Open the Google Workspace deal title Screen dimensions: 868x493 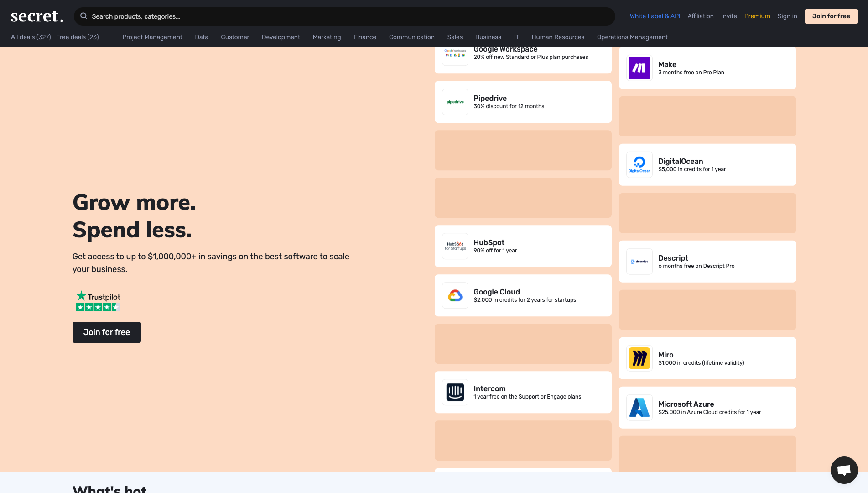pyautogui.click(x=505, y=50)
